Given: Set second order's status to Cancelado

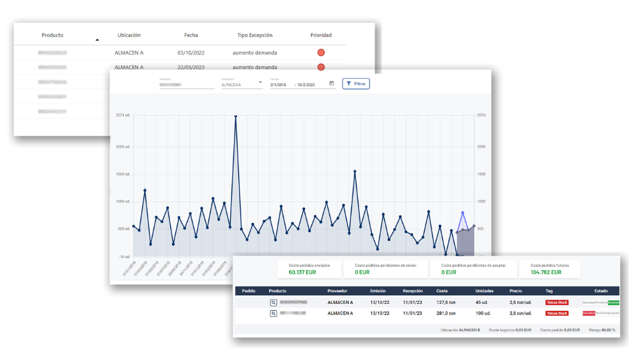Looking at the screenshot, I should [x=588, y=313].
